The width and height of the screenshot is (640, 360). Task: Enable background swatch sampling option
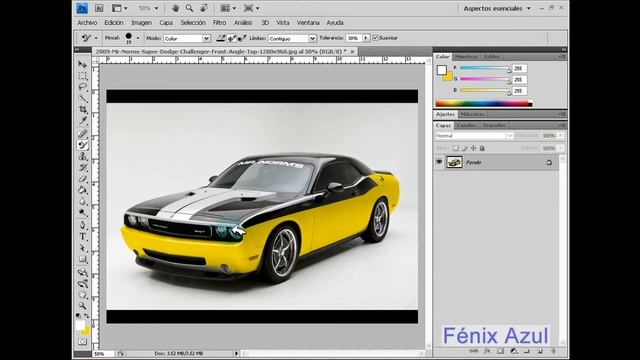click(x=242, y=38)
